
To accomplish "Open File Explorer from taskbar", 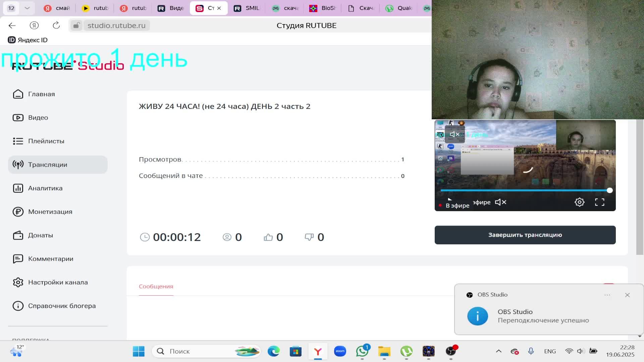I will [384, 351].
